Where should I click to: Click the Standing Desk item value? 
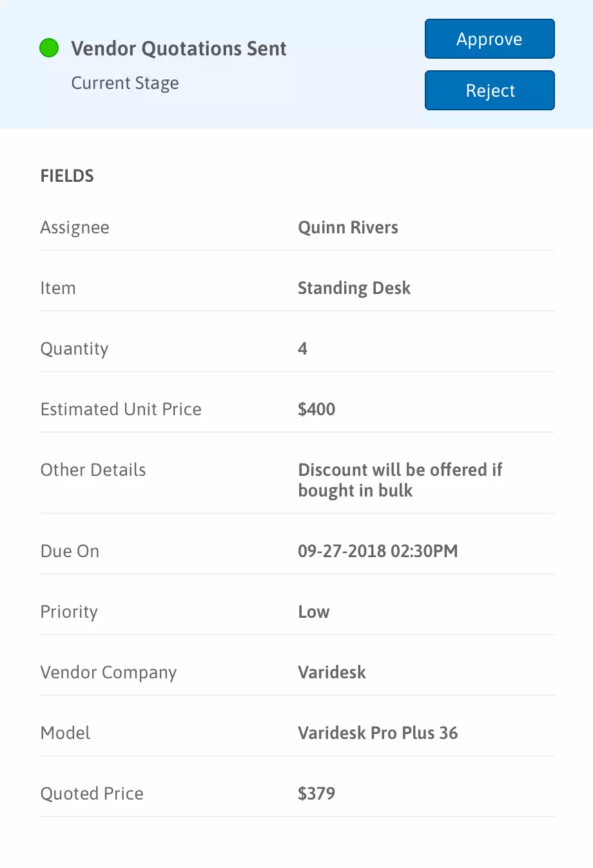[x=354, y=288]
